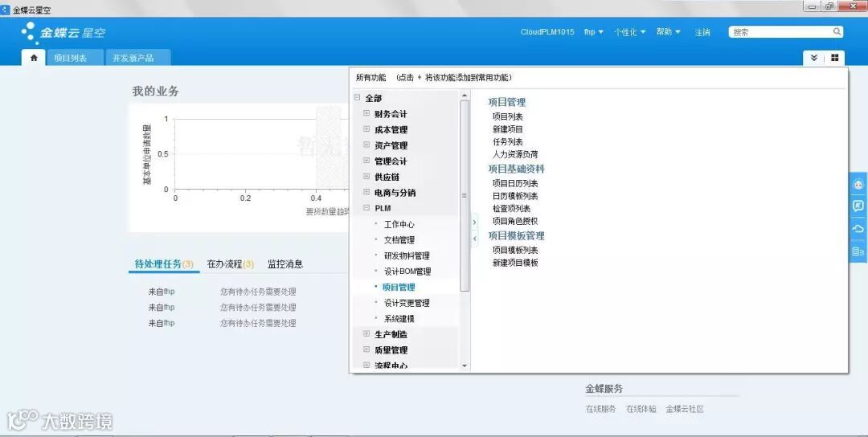Toggle the four-square all-functions grid icon
868x437 pixels.
[835, 58]
